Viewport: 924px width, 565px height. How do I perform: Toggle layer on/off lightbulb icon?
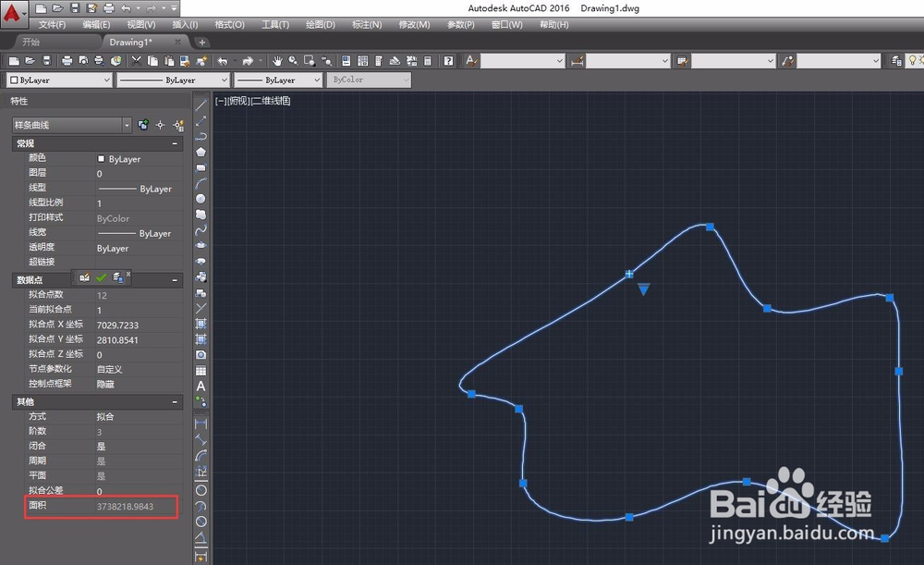[913, 61]
